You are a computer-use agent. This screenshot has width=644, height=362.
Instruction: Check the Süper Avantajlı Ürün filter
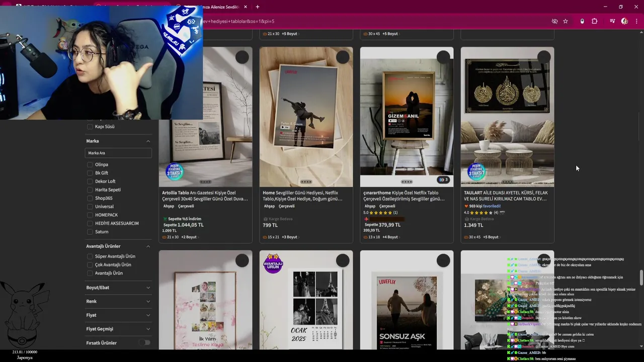90,256
